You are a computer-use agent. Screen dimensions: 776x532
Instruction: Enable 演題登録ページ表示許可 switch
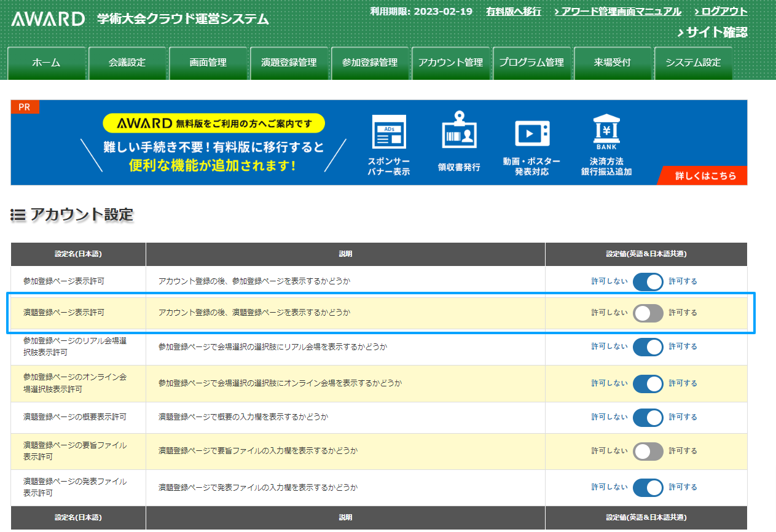click(648, 313)
